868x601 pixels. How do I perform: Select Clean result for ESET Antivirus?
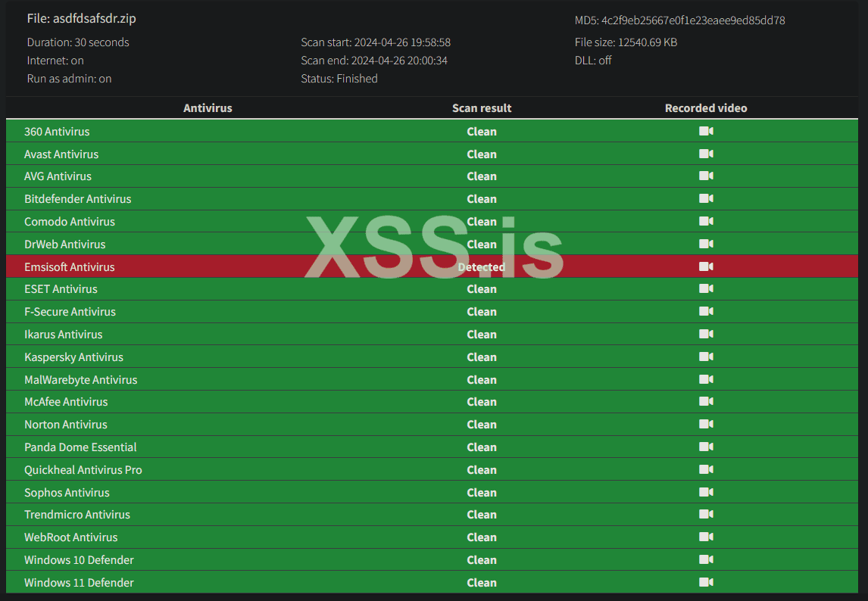[x=482, y=289]
